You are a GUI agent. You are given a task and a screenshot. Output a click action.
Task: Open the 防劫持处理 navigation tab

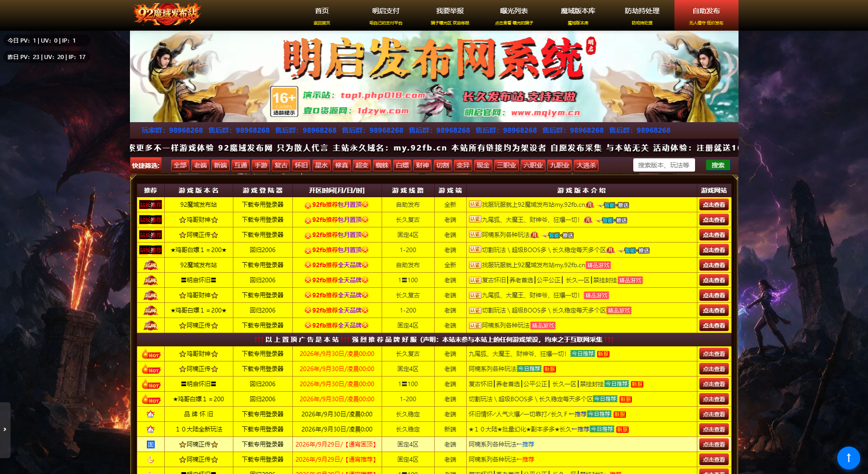pos(642,15)
